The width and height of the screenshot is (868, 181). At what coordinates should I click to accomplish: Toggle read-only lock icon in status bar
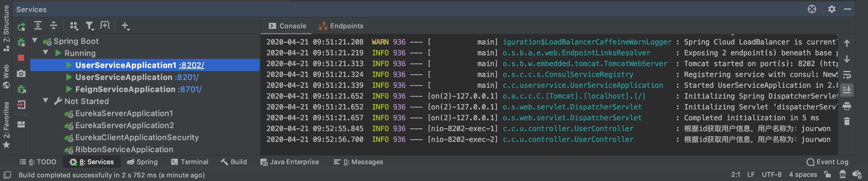pyautogui.click(x=827, y=174)
